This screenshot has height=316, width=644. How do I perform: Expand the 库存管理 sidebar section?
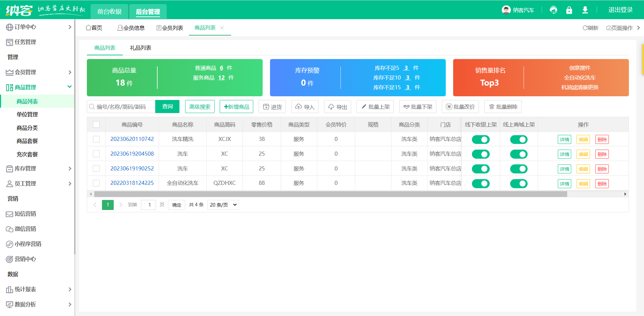[x=25, y=168]
